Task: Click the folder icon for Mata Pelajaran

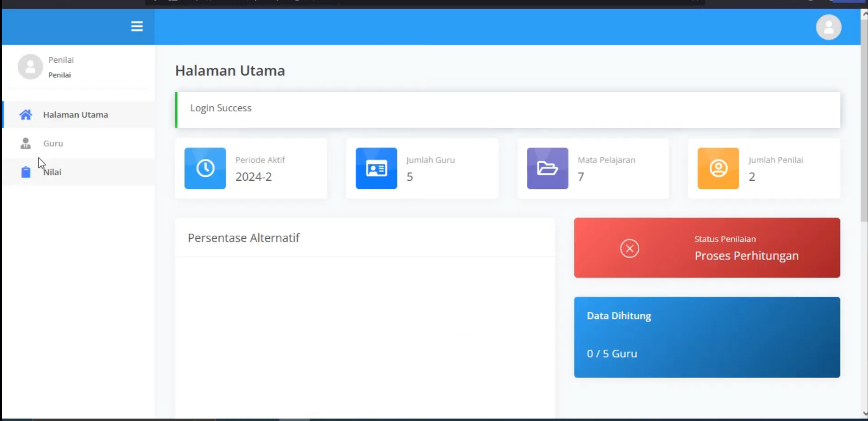Action: pyautogui.click(x=547, y=168)
